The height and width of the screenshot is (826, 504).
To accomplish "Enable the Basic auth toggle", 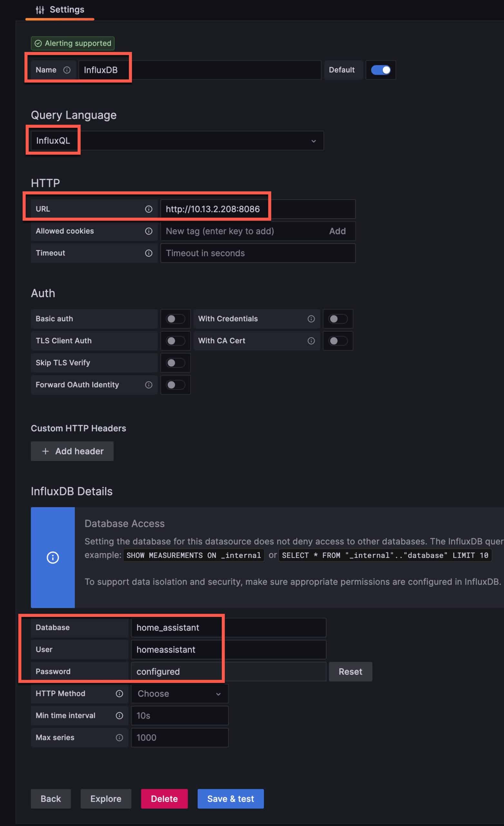I will tap(176, 319).
